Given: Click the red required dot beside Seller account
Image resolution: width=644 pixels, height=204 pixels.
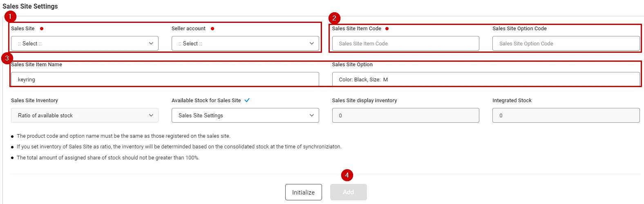Looking at the screenshot, I should coord(212,29).
